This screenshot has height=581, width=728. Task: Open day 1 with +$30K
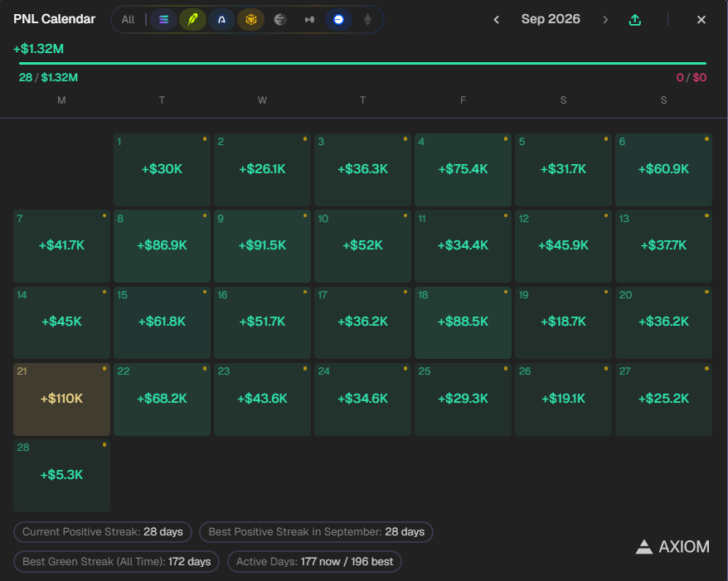[162, 170]
